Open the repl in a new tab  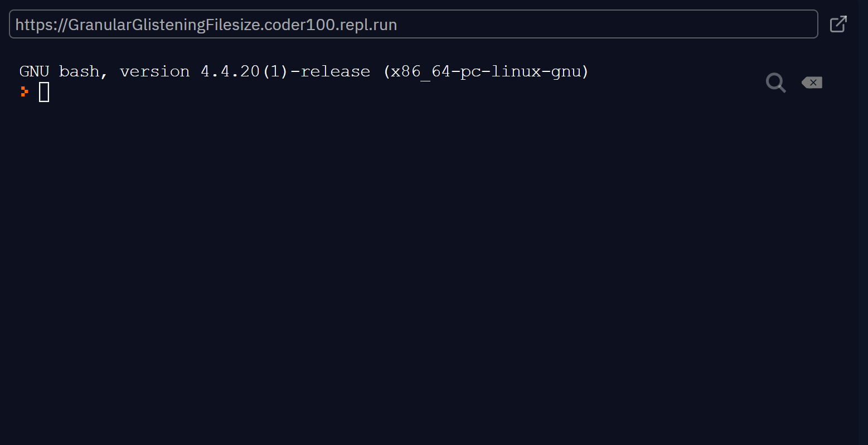click(838, 24)
